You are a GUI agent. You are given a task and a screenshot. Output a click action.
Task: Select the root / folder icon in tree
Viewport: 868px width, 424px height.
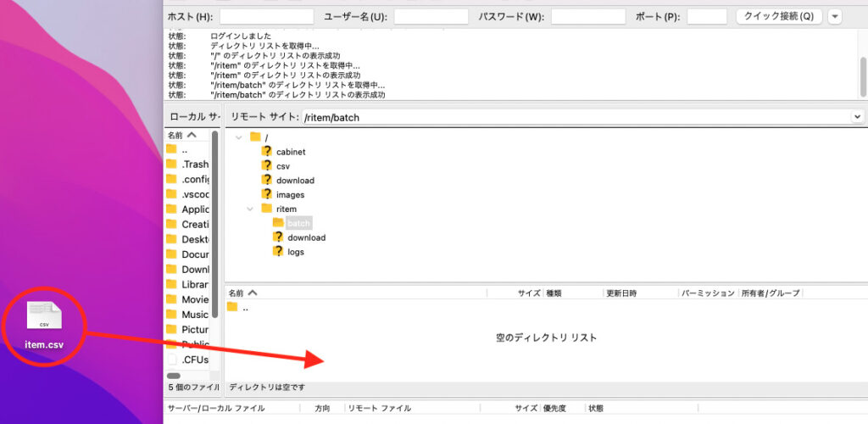[x=255, y=137]
